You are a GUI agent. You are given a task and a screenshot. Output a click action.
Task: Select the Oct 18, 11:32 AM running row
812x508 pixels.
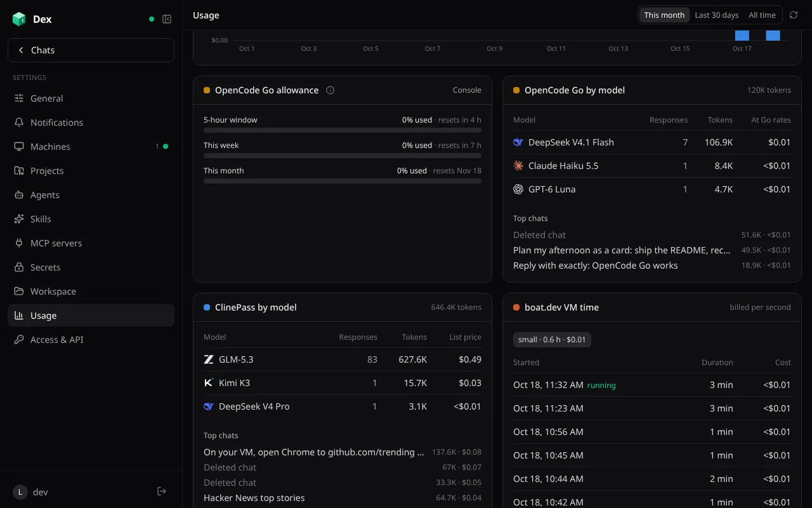652,385
